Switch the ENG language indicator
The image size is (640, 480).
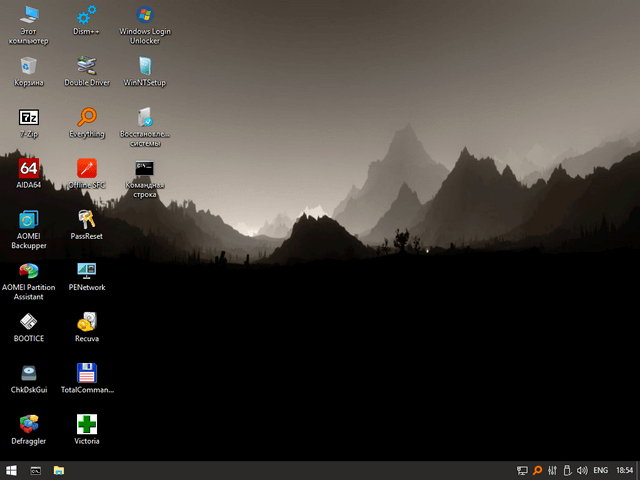600,470
